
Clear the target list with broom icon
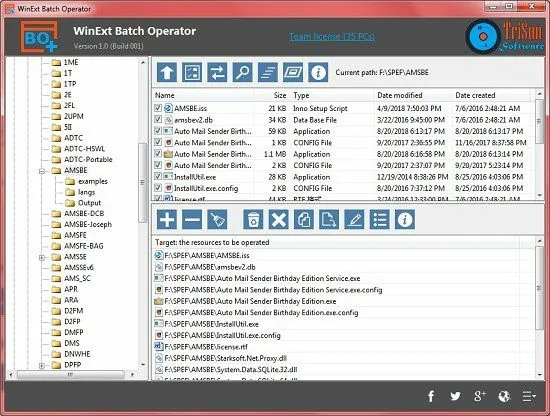point(217,220)
